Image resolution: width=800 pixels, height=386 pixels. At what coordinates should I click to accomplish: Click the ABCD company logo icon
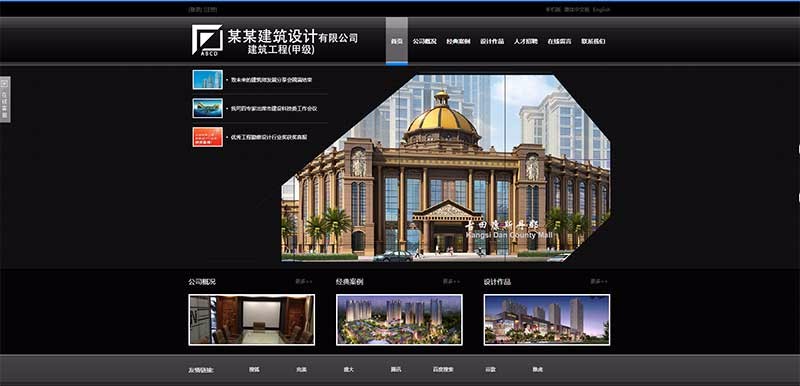pyautogui.click(x=207, y=40)
